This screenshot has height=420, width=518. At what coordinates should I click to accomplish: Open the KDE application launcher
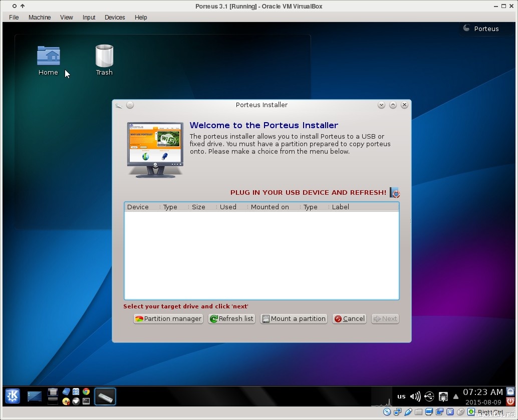pyautogui.click(x=13, y=396)
